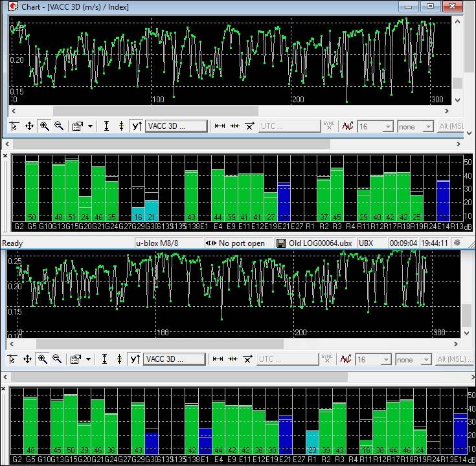This screenshot has height=466, width=476.
Task: Select the pointer tool in upper chart toolbar
Action: click(15, 126)
